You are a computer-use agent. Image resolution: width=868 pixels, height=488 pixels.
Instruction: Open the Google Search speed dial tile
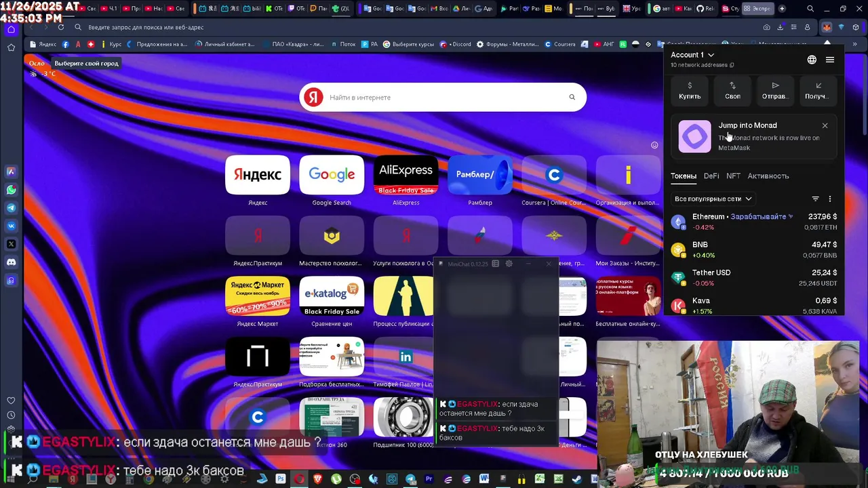[332, 175]
